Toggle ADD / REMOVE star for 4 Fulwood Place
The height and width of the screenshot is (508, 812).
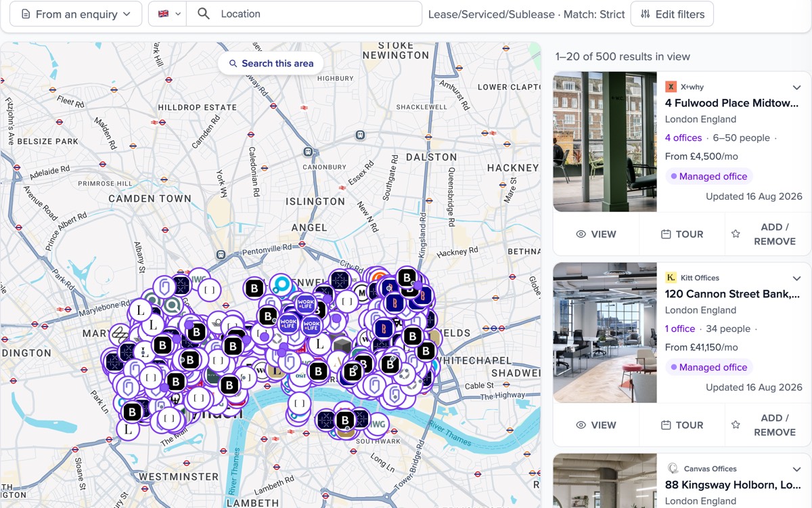tap(736, 234)
